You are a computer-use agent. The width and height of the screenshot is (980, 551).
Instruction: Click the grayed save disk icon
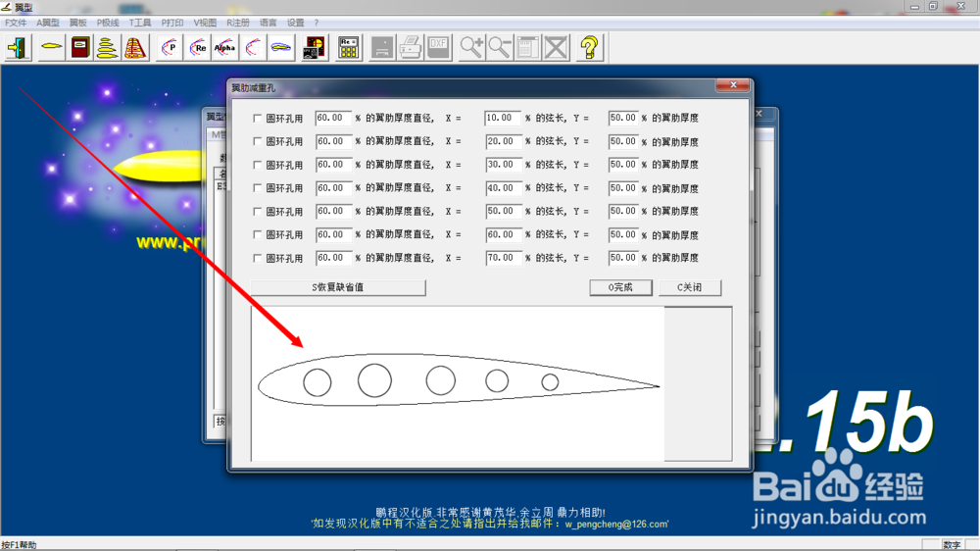(382, 47)
